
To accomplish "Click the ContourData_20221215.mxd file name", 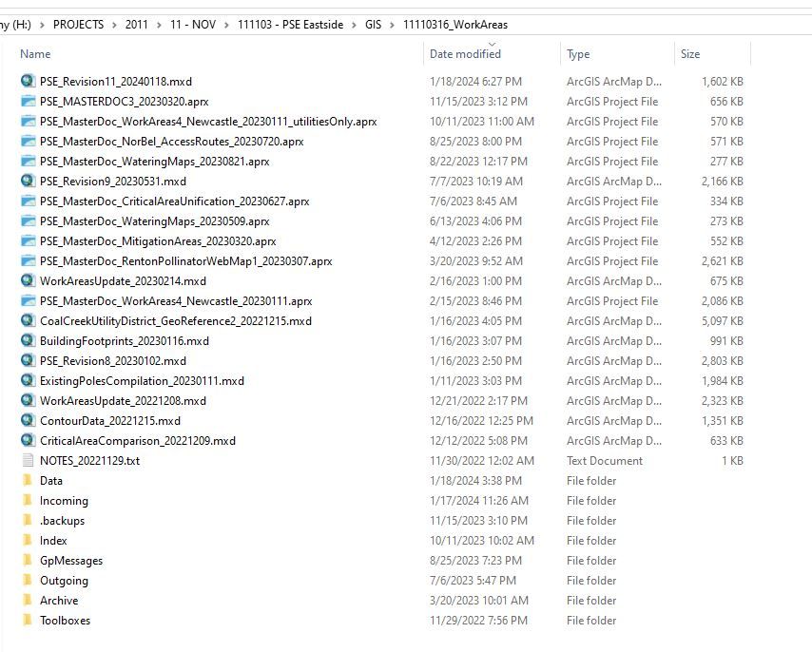I will point(109,421).
